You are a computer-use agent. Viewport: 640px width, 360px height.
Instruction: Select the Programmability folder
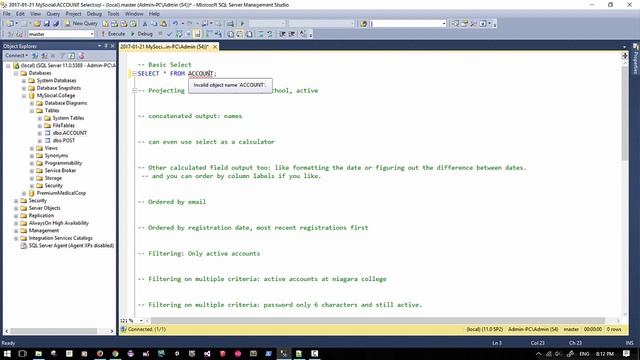coord(63,163)
